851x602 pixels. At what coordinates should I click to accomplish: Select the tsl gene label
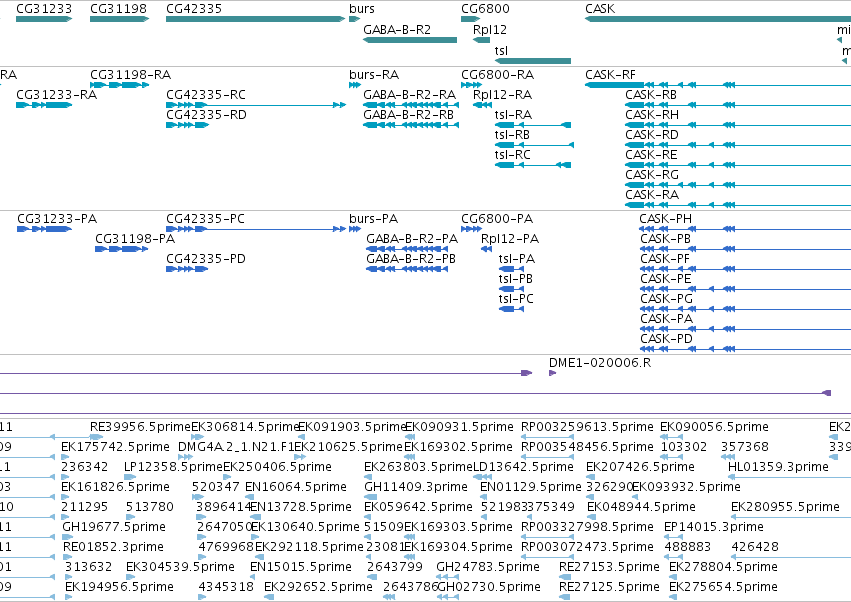pyautogui.click(x=501, y=50)
